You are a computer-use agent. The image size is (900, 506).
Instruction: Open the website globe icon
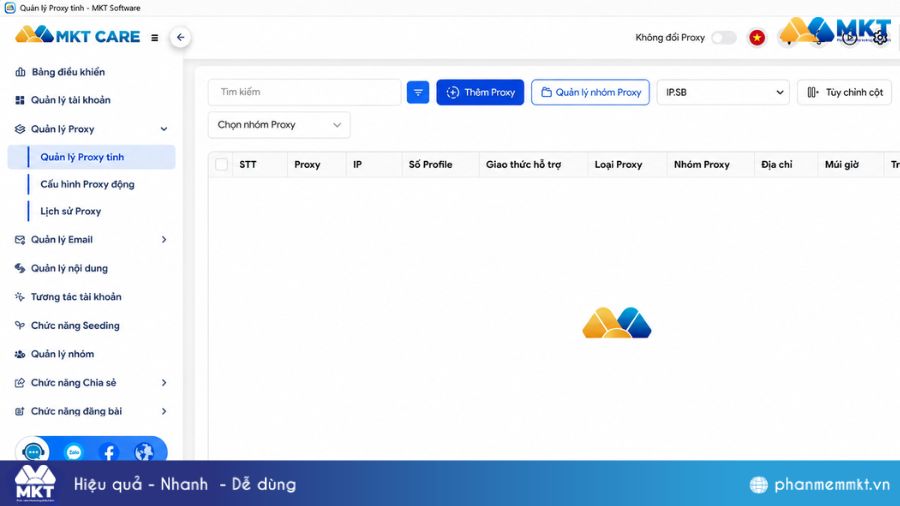[x=144, y=451]
